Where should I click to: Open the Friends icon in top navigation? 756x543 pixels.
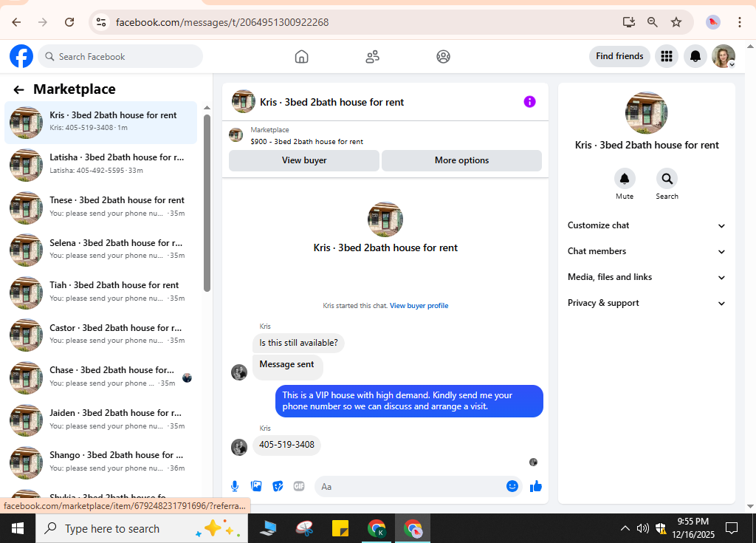372,56
